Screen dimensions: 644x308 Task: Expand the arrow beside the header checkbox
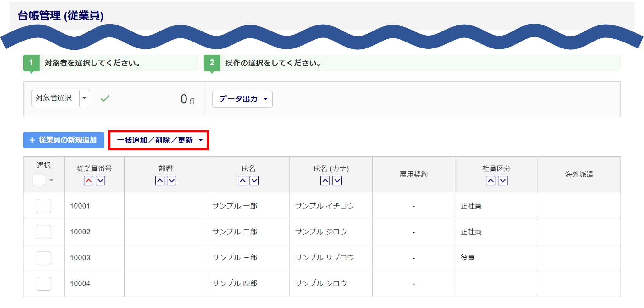click(x=51, y=180)
